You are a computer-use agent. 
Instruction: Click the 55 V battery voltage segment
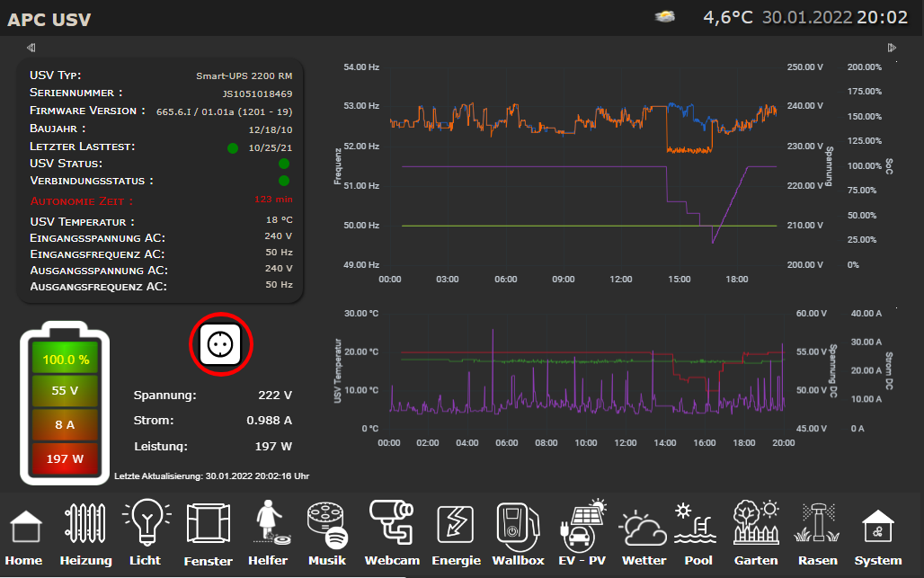click(65, 391)
